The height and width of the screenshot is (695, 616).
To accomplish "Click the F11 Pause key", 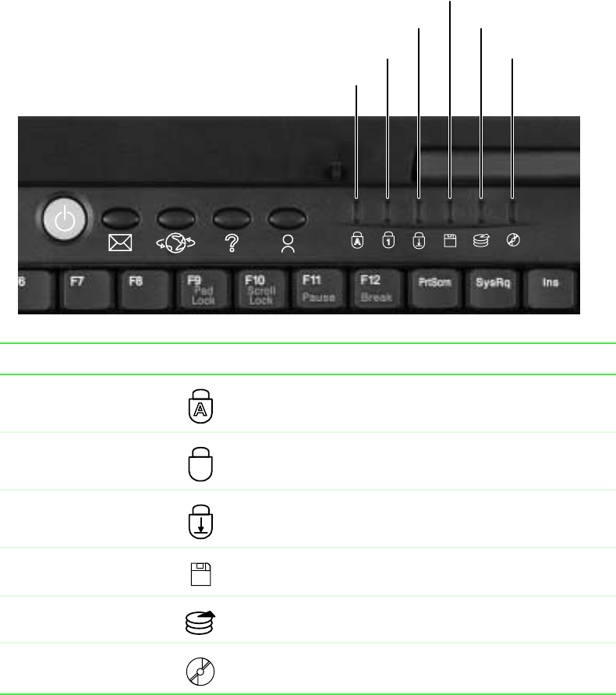I will pyautogui.click(x=318, y=289).
